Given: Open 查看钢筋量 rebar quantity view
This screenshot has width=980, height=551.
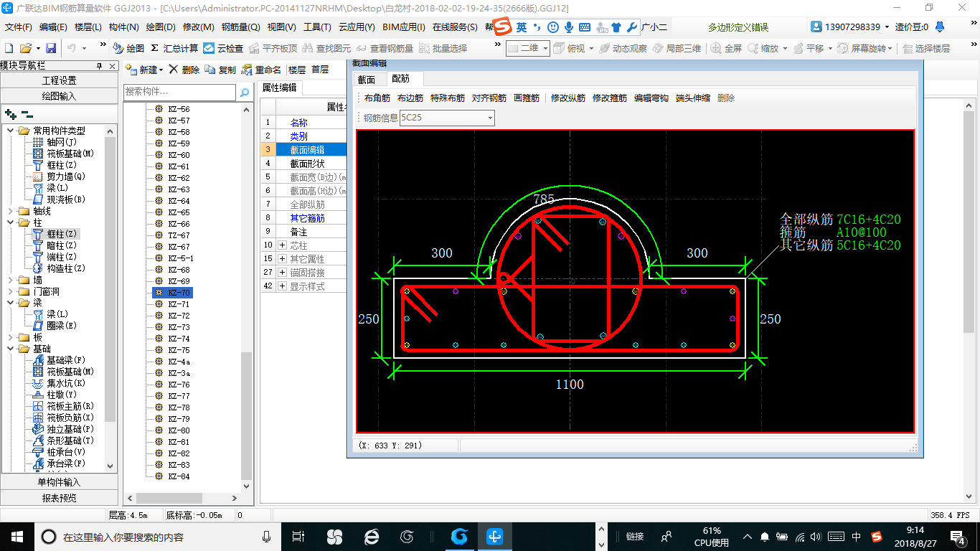Looking at the screenshot, I should (385, 48).
